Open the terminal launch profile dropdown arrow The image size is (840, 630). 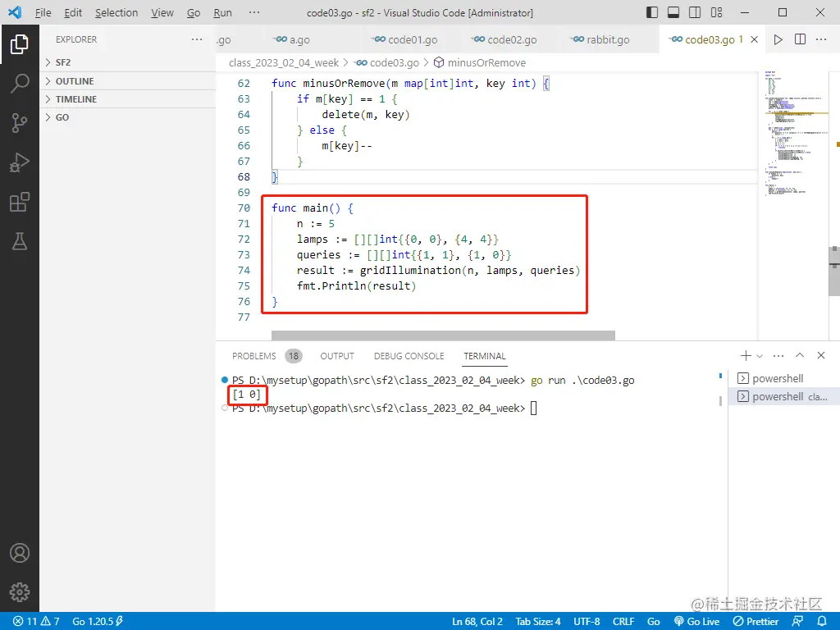[x=760, y=356]
